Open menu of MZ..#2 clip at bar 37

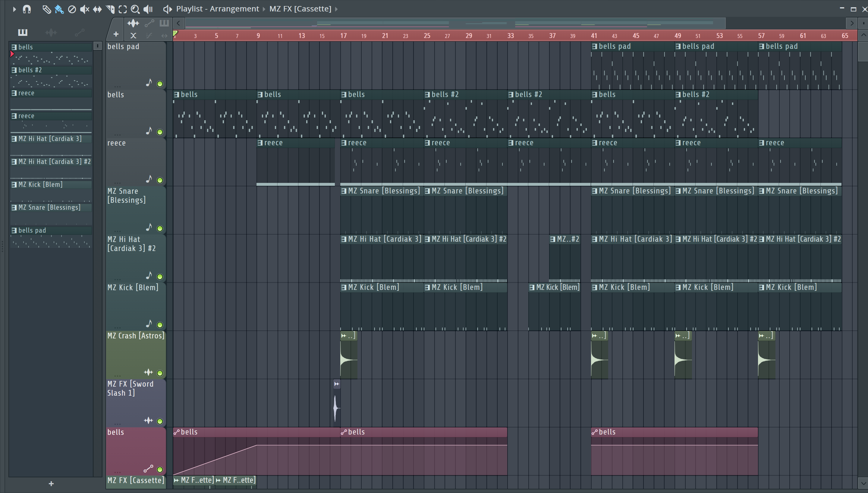(552, 239)
